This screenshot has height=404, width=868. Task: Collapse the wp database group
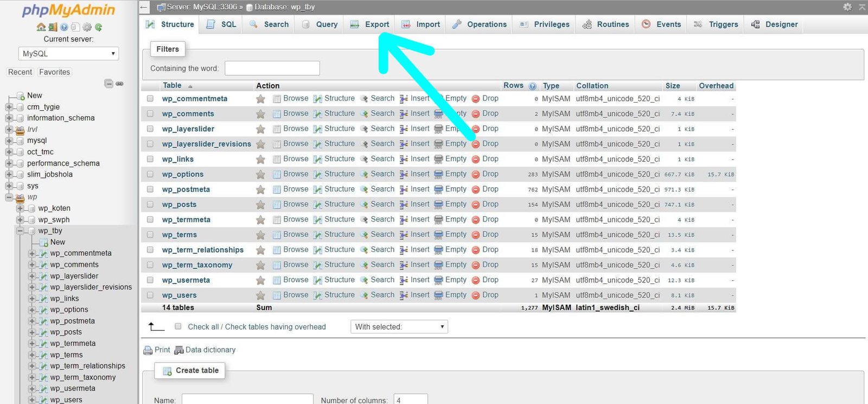[9, 197]
